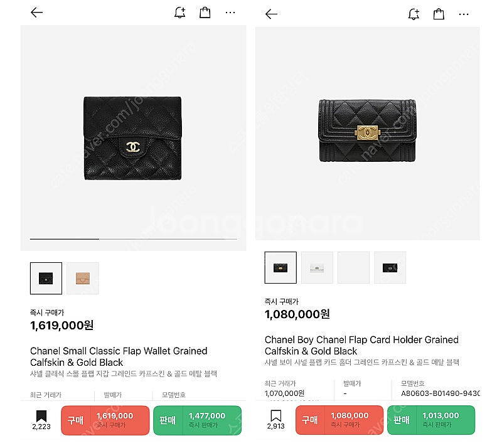The width and height of the screenshot is (502, 448).
Task: Open the more options menu on the card holder page
Action: 464,14
